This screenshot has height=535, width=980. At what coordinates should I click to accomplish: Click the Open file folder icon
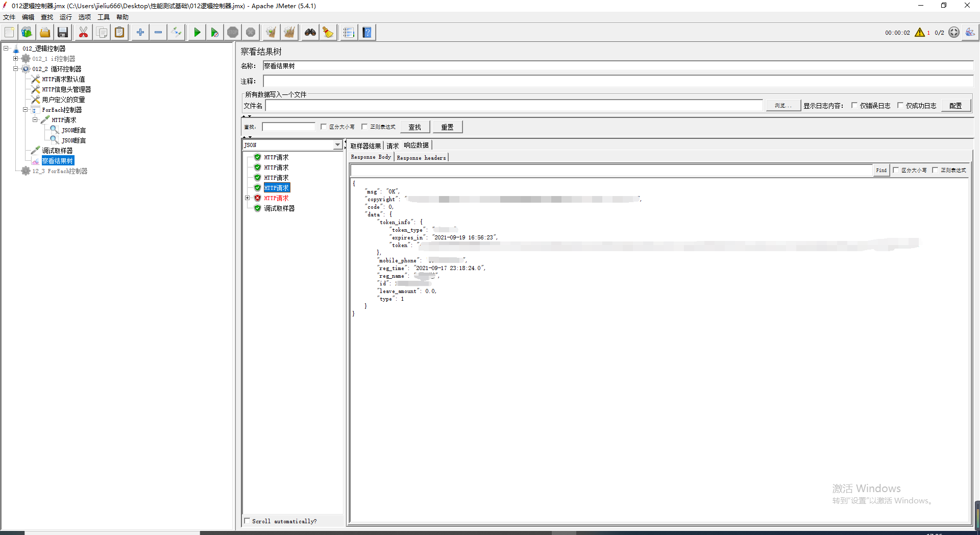45,32
